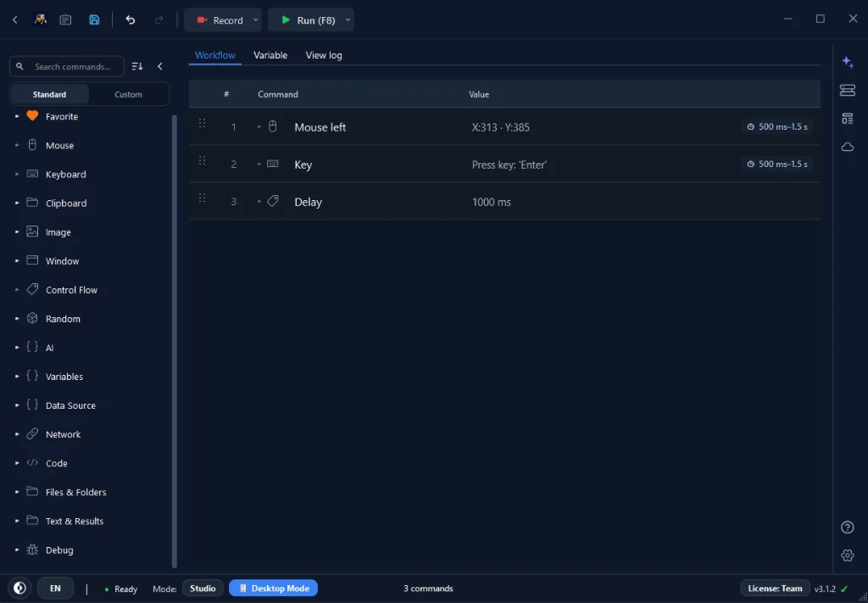Click the sort commands icon
Screen dimensions: 868x603
pyautogui.click(x=137, y=66)
